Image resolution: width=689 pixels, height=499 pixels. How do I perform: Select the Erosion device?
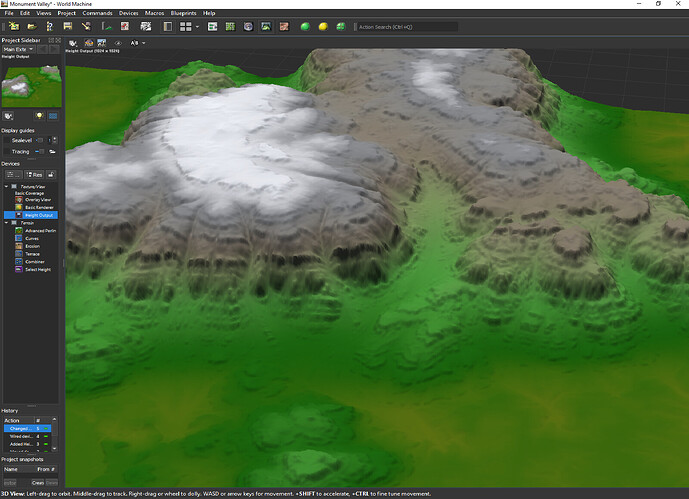[29, 246]
